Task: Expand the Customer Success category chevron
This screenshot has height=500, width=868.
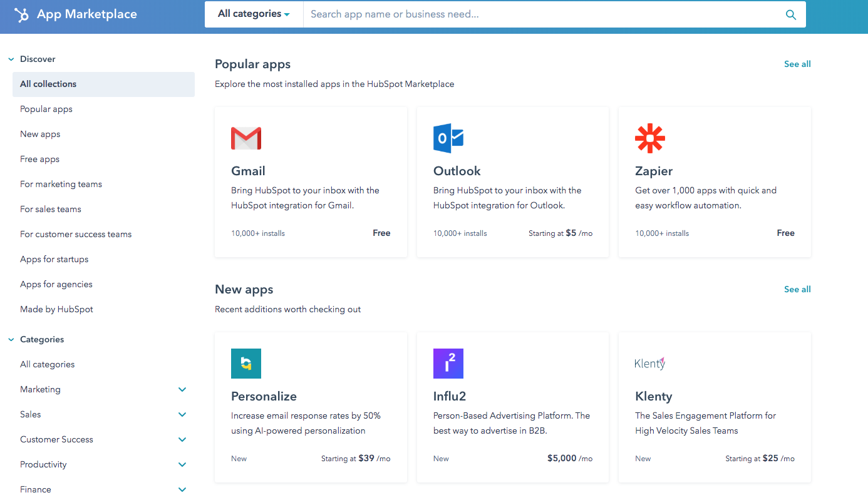Action: click(x=182, y=439)
